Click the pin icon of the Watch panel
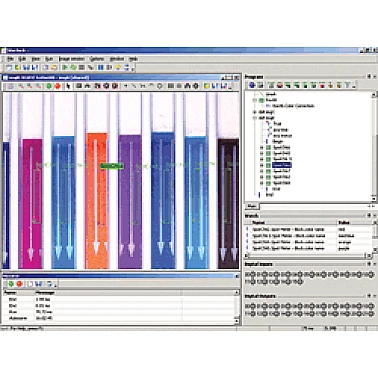This screenshot has height=378, width=378. [369, 215]
